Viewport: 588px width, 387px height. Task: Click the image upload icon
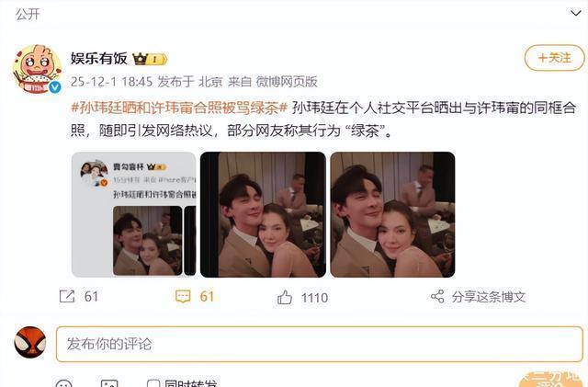(109, 383)
